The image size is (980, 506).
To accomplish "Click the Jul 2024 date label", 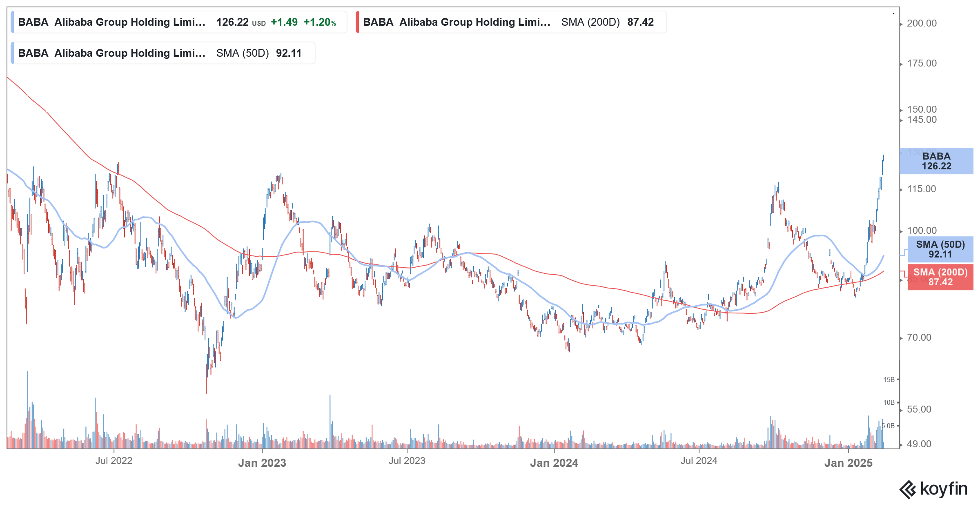I will (699, 461).
